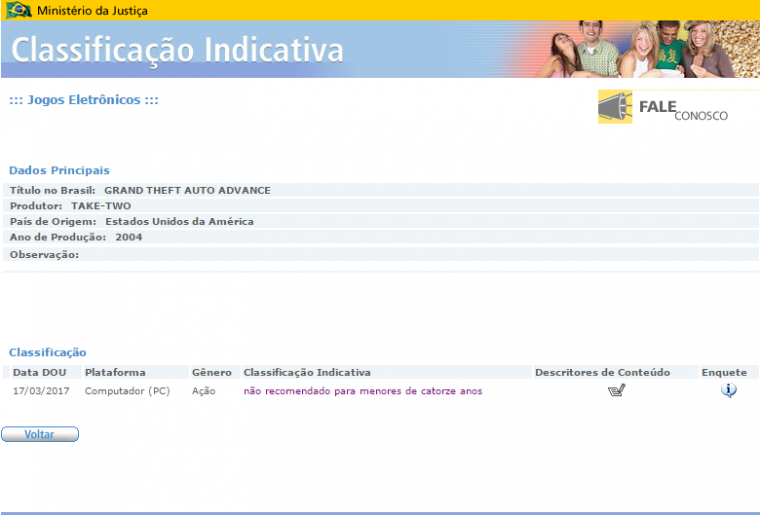Click the Classificação section heading
The height and width of the screenshot is (515, 760).
48,352
